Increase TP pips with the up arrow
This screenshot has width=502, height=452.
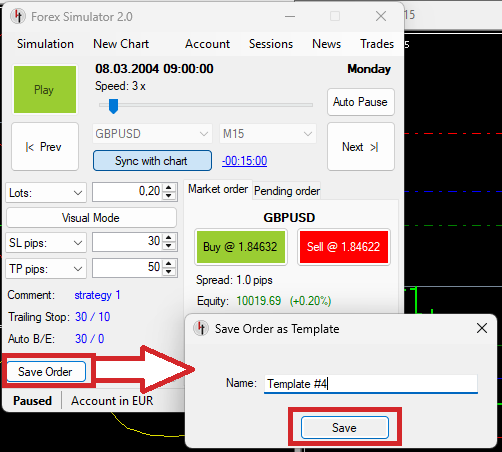(169, 264)
